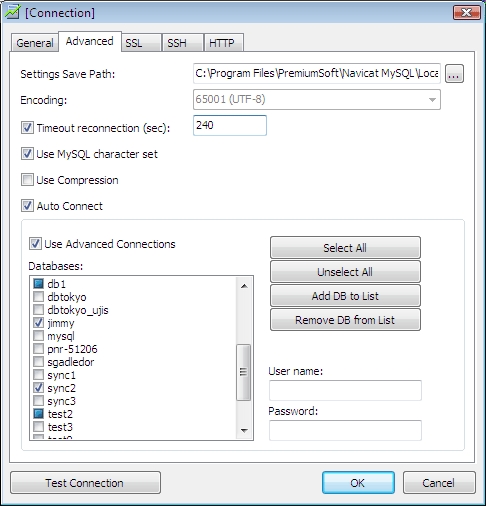The width and height of the screenshot is (486, 506).
Task: Click the Select All button
Action: tap(345, 248)
